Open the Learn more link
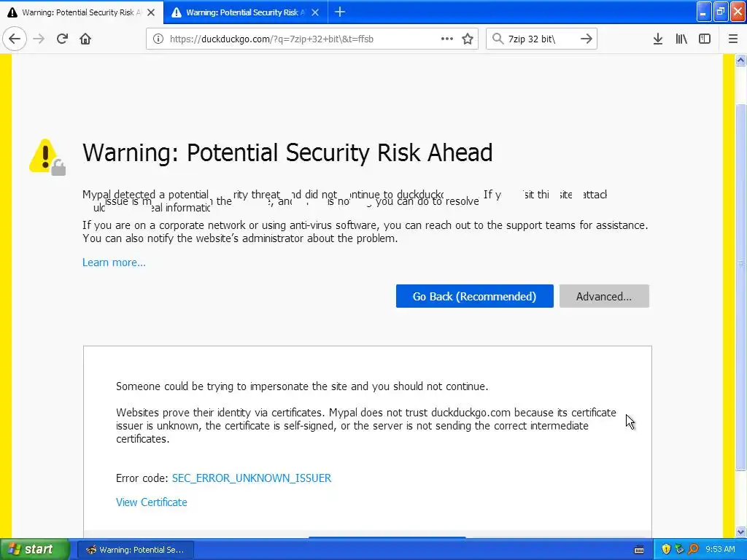Screen dimensions: 747x560 pyautogui.click(x=114, y=262)
